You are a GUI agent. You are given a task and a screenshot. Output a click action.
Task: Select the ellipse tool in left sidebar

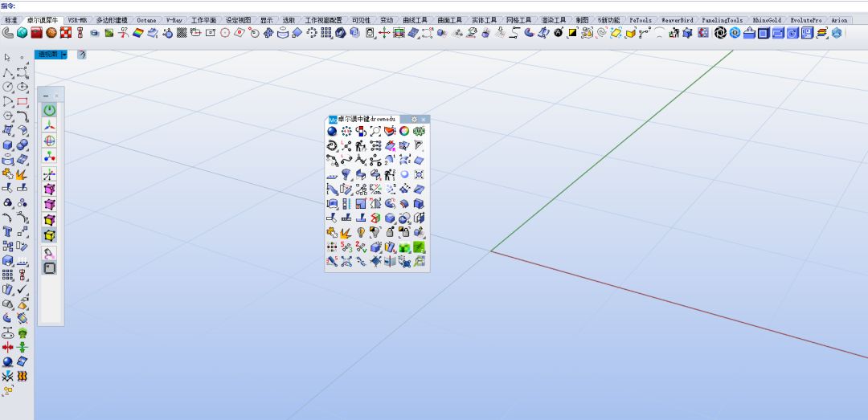[x=23, y=86]
